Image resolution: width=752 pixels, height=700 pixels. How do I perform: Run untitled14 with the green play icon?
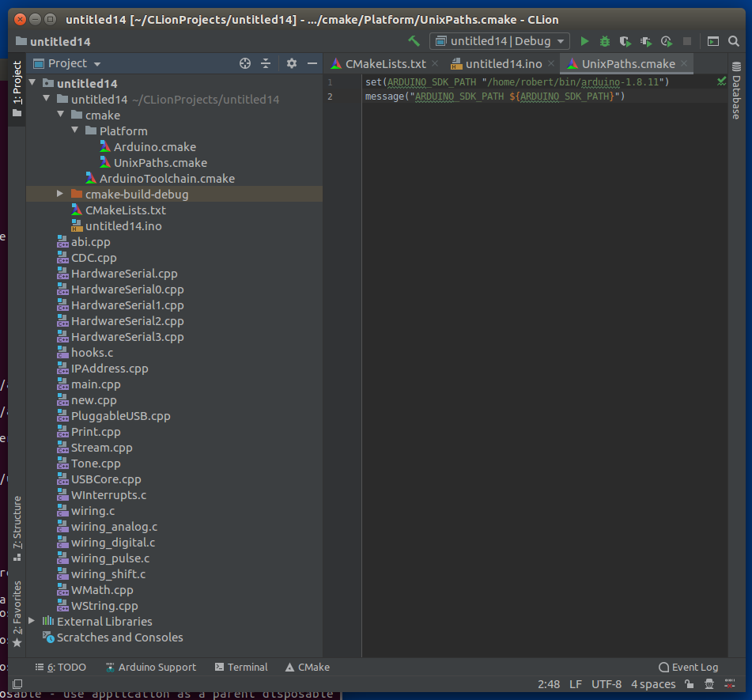[584, 41]
